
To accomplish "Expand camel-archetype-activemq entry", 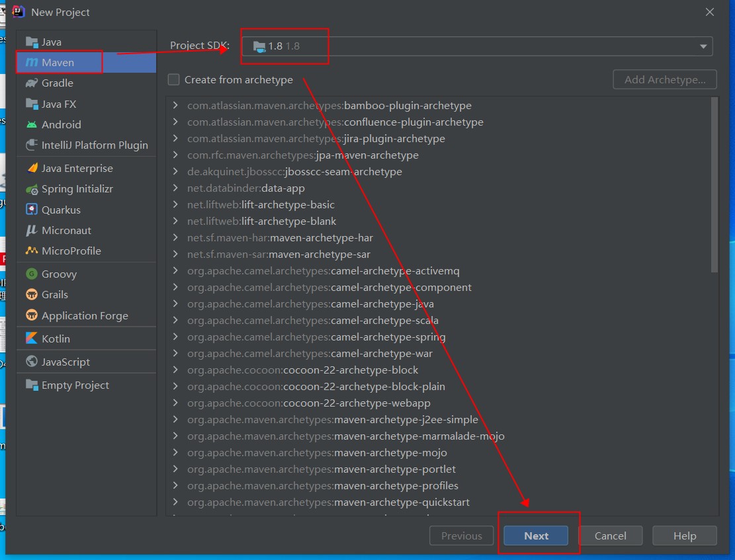I will click(x=175, y=270).
